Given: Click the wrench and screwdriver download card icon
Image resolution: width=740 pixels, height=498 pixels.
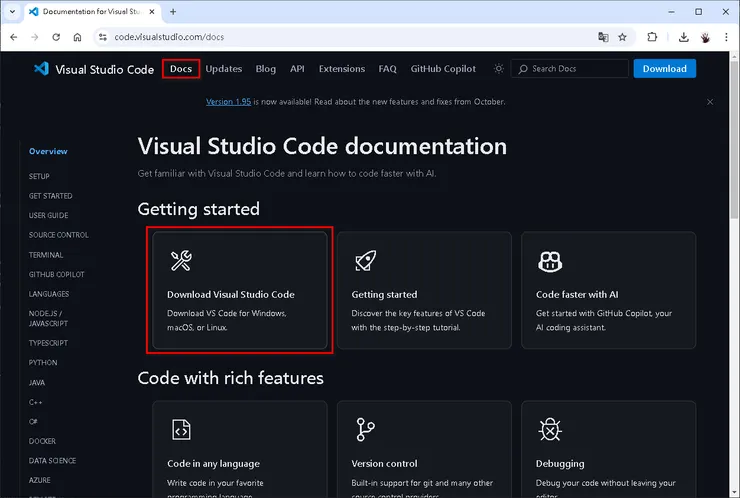Looking at the screenshot, I should tap(181, 261).
